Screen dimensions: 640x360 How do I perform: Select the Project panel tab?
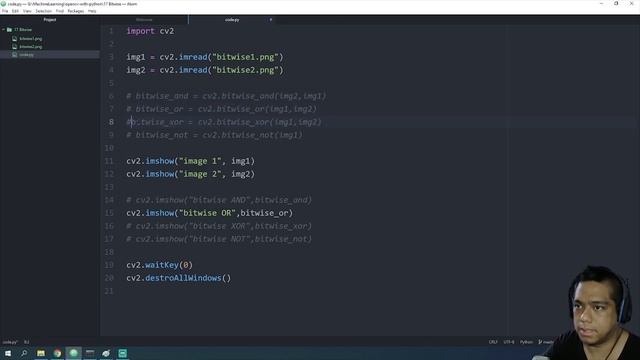point(50,20)
